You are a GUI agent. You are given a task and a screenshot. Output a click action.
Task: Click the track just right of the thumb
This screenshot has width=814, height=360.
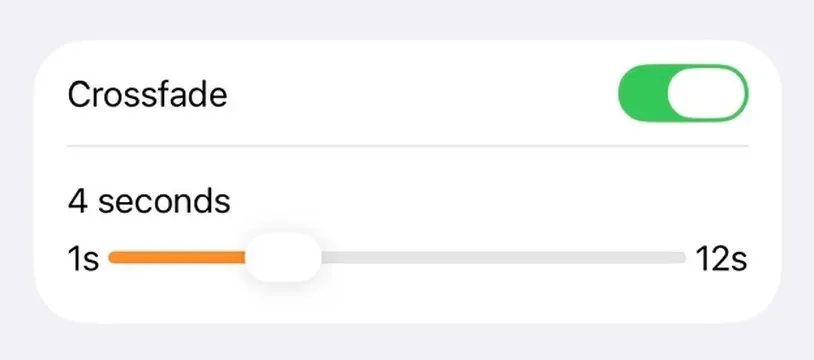(337, 257)
